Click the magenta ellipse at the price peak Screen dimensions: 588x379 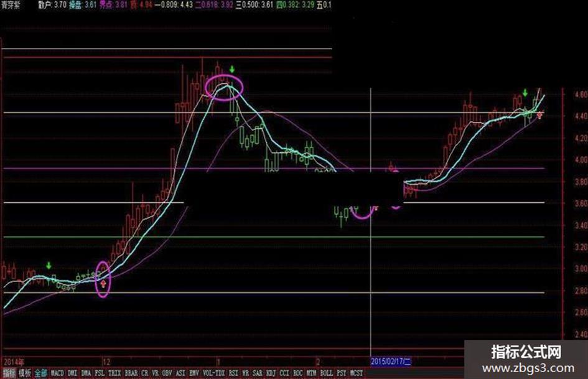pos(224,87)
